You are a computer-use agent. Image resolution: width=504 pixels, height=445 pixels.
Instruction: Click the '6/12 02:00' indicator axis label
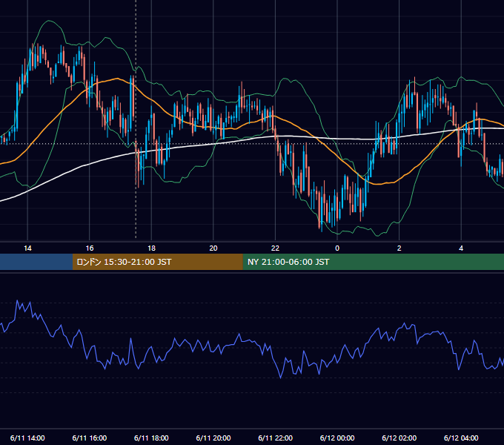[399, 438]
